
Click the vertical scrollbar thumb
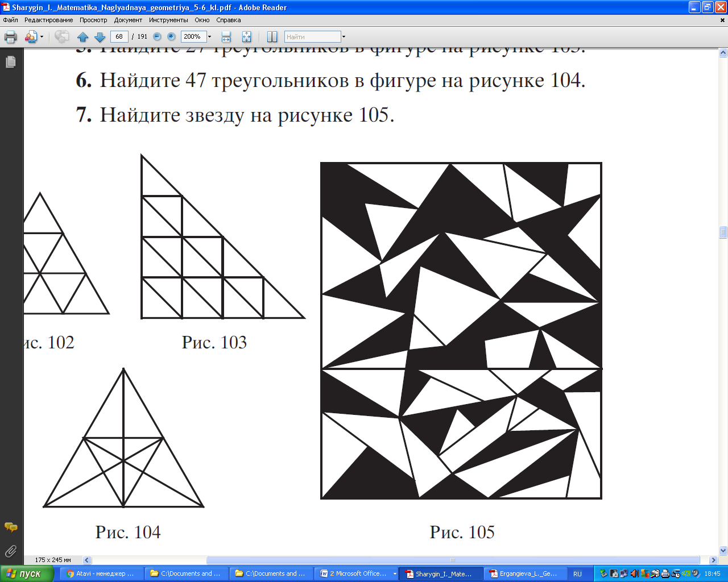(x=723, y=232)
